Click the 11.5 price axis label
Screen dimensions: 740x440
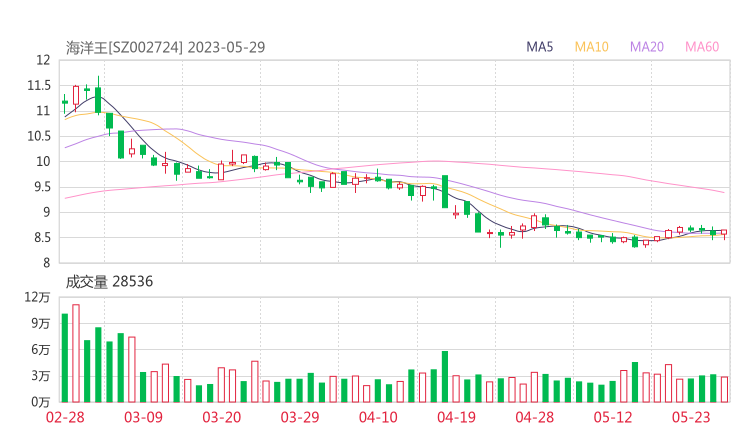tap(39, 85)
